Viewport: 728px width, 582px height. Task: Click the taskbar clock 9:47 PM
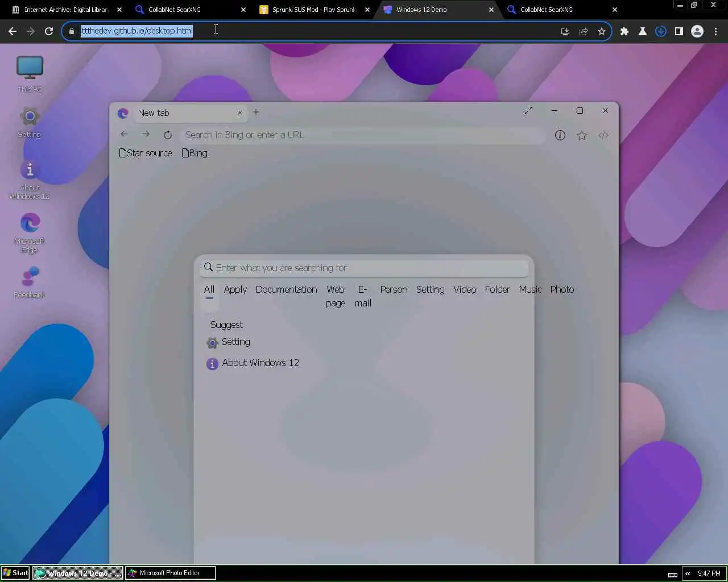point(709,573)
